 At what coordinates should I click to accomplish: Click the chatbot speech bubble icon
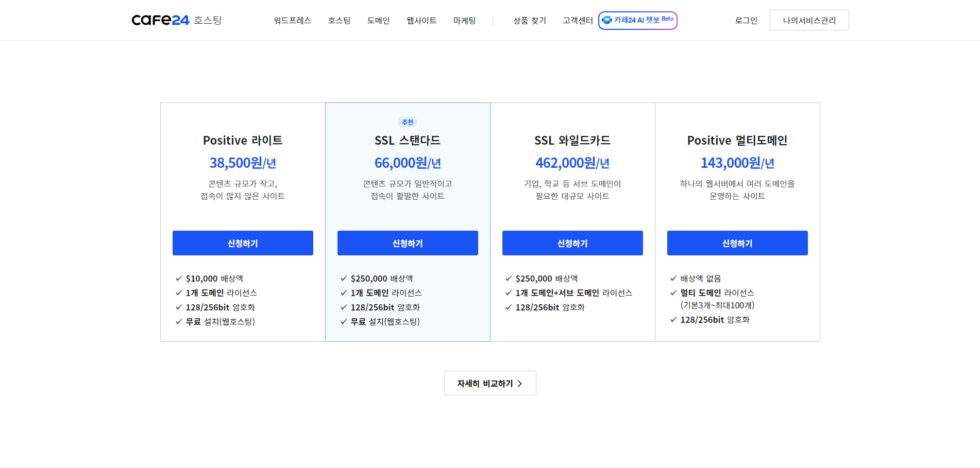tap(607, 20)
